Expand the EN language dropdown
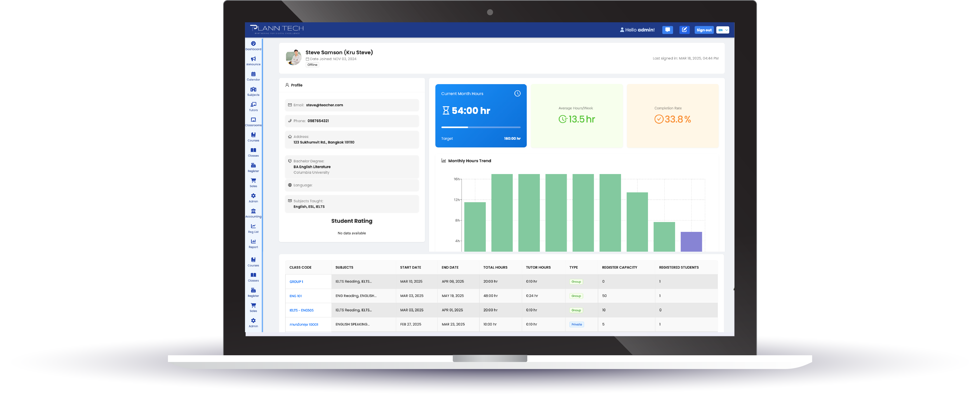The width and height of the screenshot is (980, 395). 722,30
